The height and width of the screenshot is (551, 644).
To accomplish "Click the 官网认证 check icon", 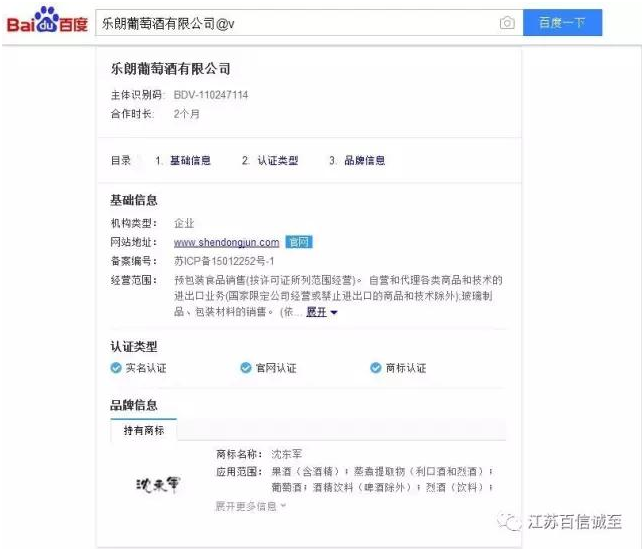I will pos(246,368).
